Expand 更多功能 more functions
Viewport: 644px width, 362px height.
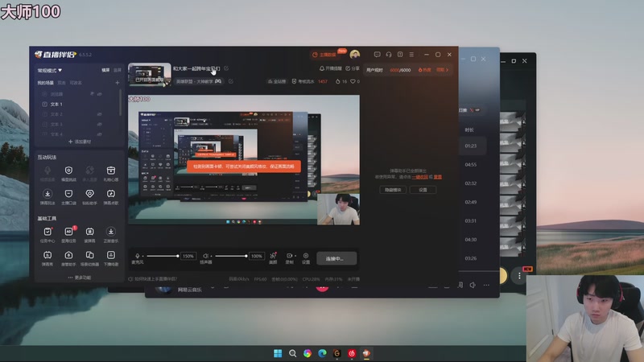79,278
